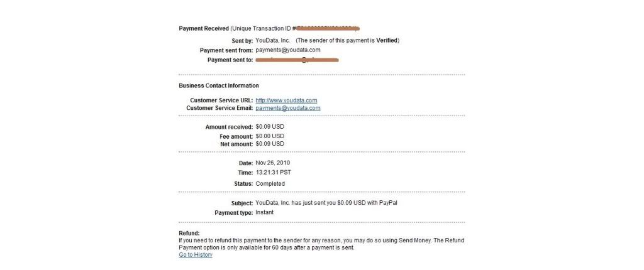Click the Completed status value
This screenshot has width=644, height=270.
coord(270,184)
